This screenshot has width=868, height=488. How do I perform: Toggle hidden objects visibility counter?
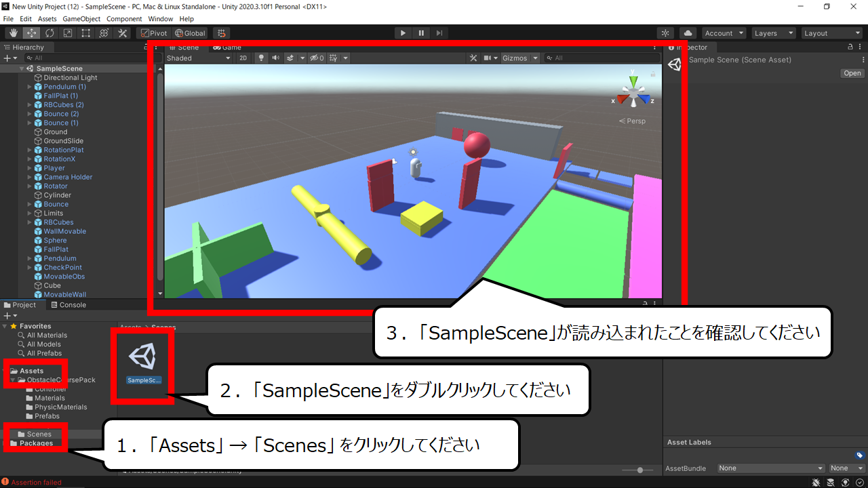(317, 58)
